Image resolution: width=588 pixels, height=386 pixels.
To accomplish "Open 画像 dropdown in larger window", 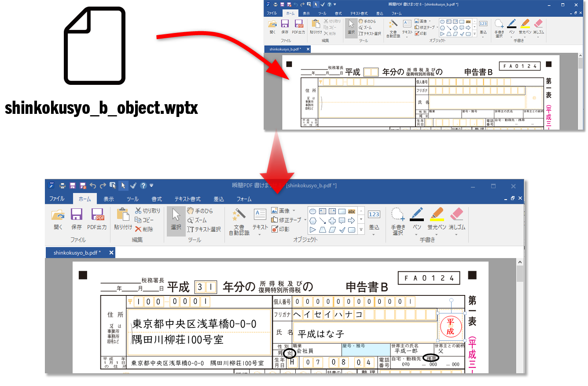I will (x=294, y=211).
